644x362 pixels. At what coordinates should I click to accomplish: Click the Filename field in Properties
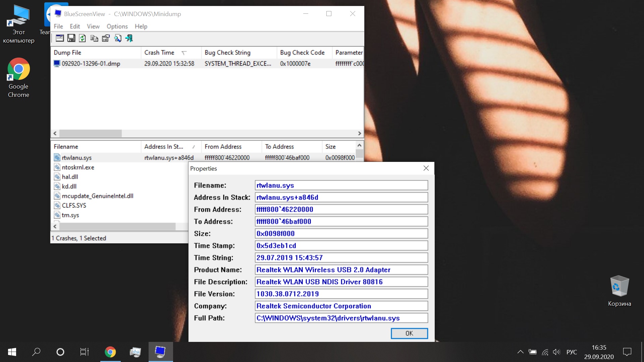click(x=341, y=185)
